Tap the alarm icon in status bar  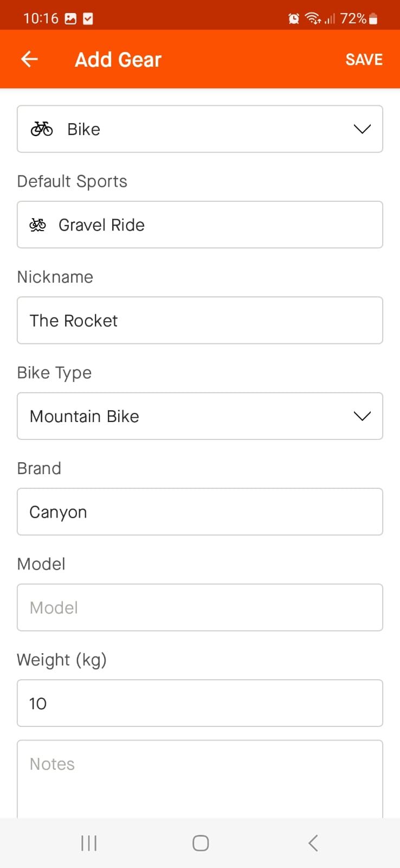pyautogui.click(x=294, y=19)
